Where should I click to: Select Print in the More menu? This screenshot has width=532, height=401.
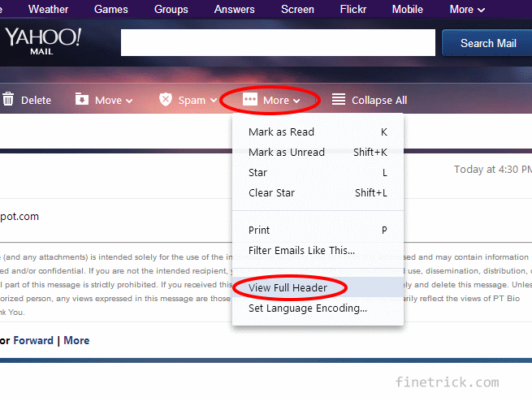click(x=318, y=231)
